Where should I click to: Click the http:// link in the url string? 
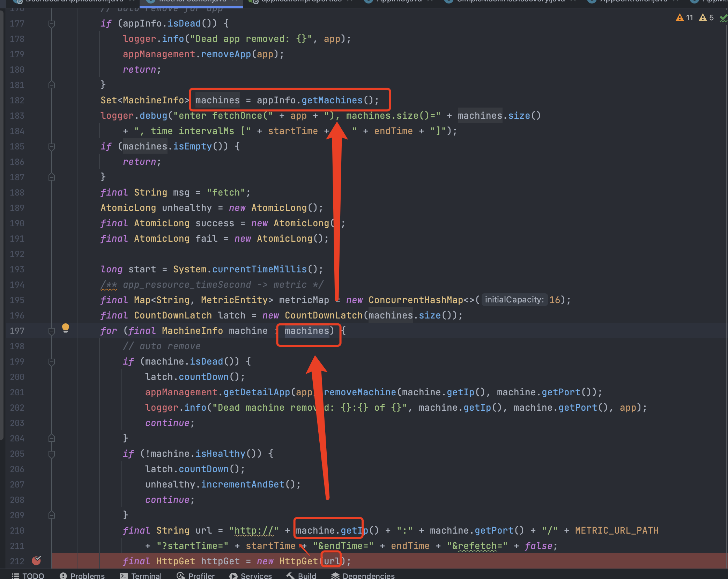click(254, 530)
